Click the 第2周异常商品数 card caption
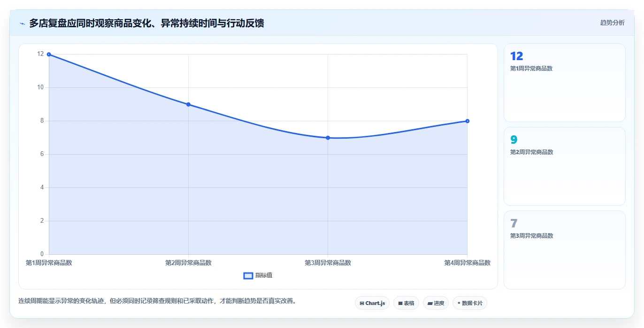 [531, 152]
